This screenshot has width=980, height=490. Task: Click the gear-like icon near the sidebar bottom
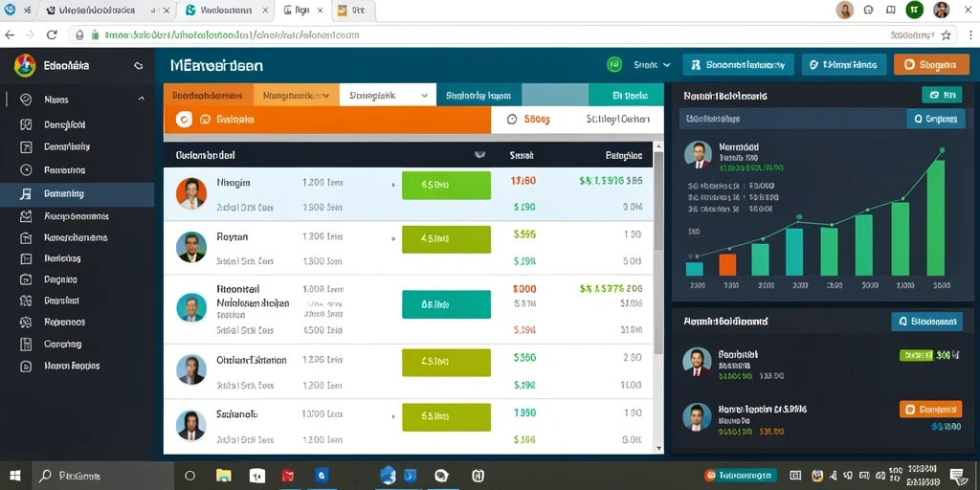pyautogui.click(x=26, y=323)
